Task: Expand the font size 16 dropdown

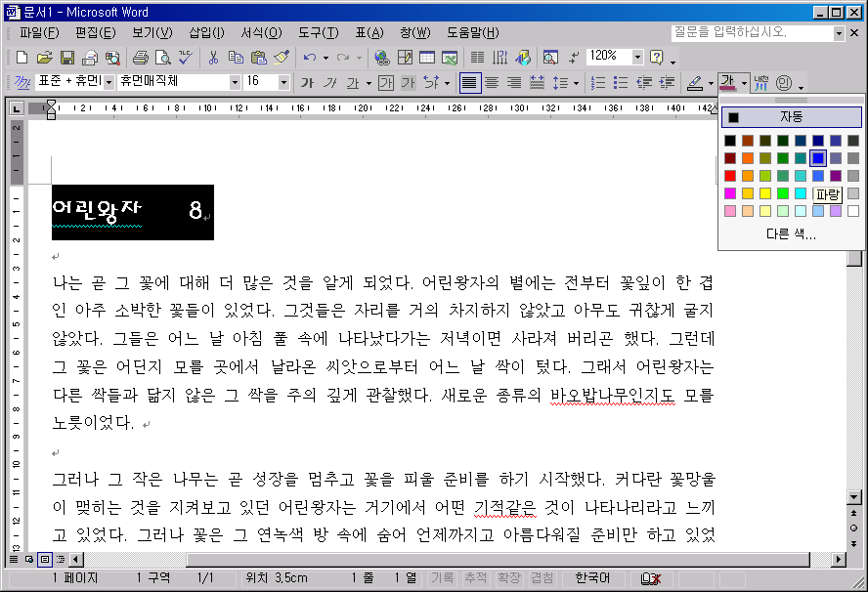Action: [283, 83]
